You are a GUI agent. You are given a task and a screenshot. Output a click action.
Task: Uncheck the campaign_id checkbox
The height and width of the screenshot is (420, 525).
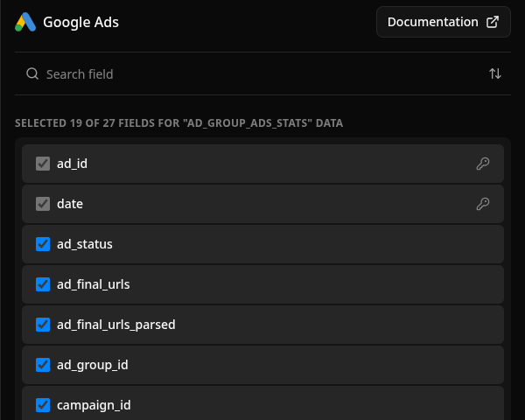point(43,405)
